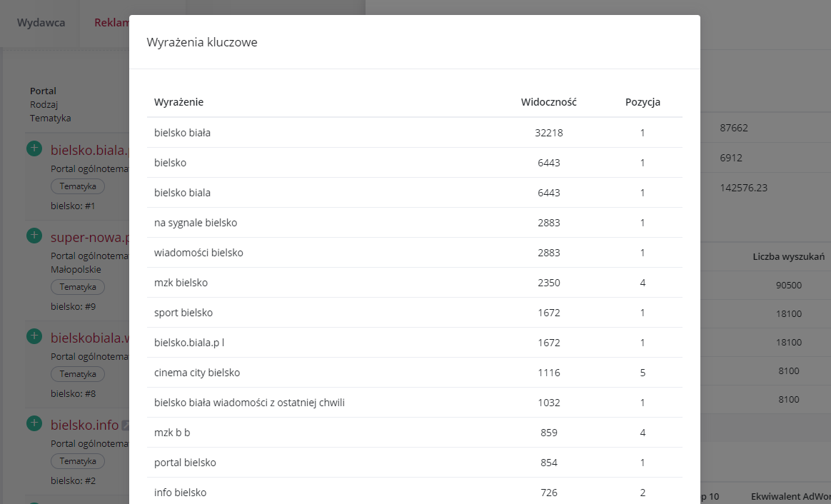
Task: Click the Pozycja column header
Action: pos(643,102)
